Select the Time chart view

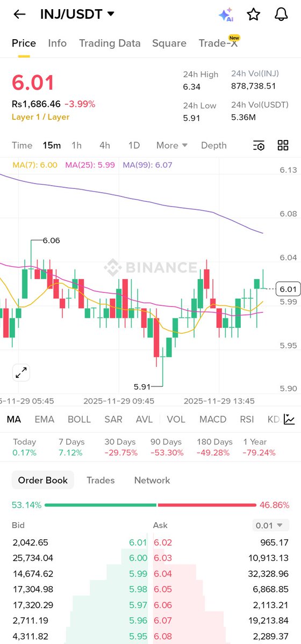22,145
